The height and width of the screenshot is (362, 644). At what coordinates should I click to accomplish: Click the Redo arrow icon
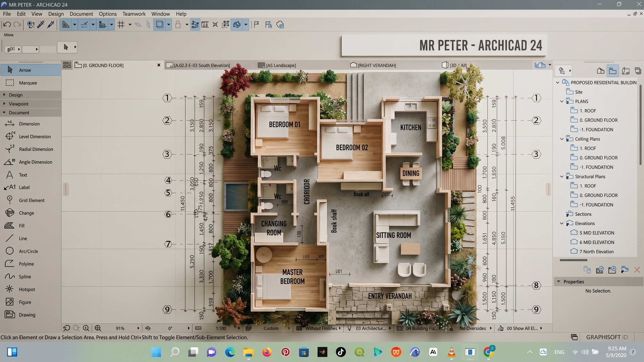[17, 25]
